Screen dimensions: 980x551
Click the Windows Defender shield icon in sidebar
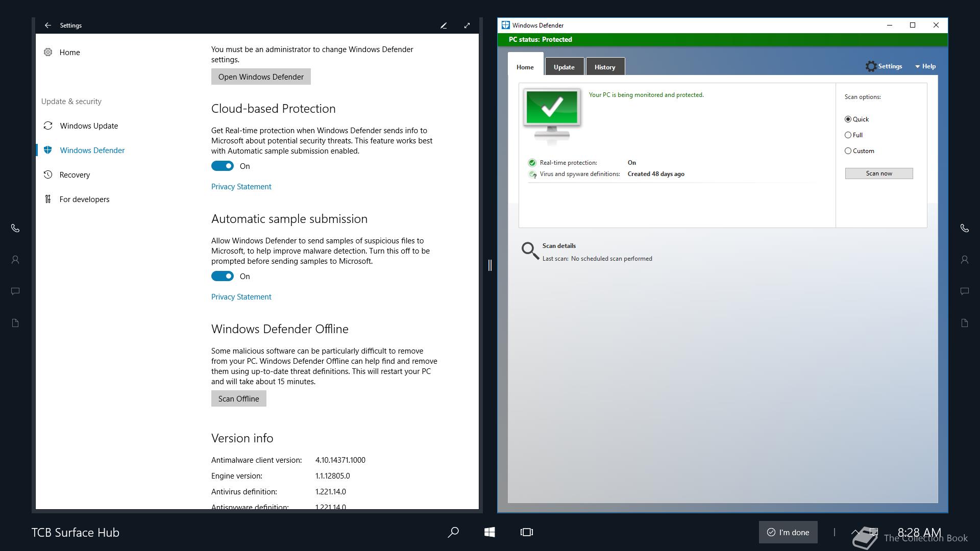(x=47, y=150)
